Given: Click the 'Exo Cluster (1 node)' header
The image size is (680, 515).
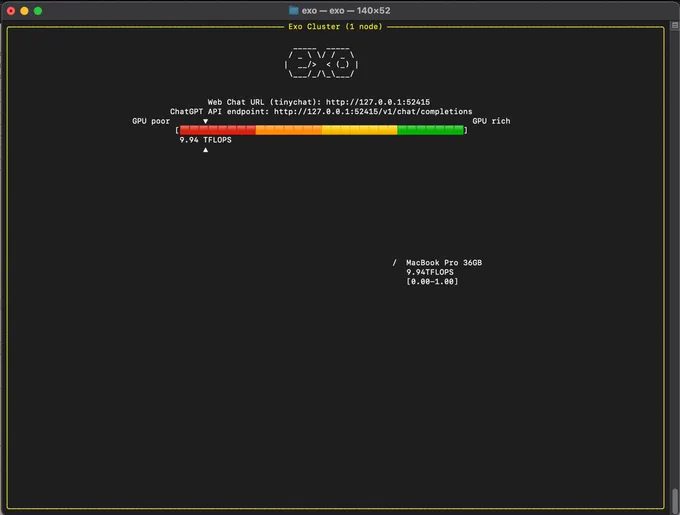Looking at the screenshot, I should [x=335, y=26].
